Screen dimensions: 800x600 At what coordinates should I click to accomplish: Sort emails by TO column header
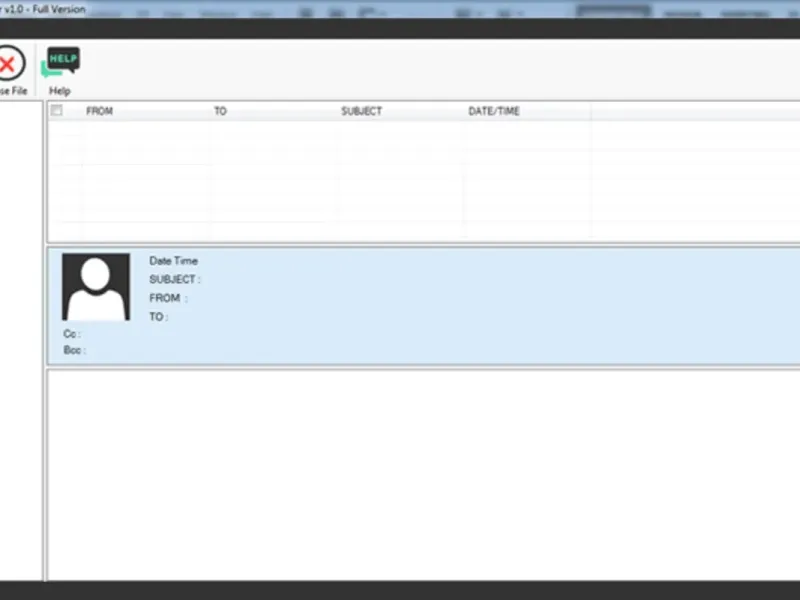(x=220, y=111)
